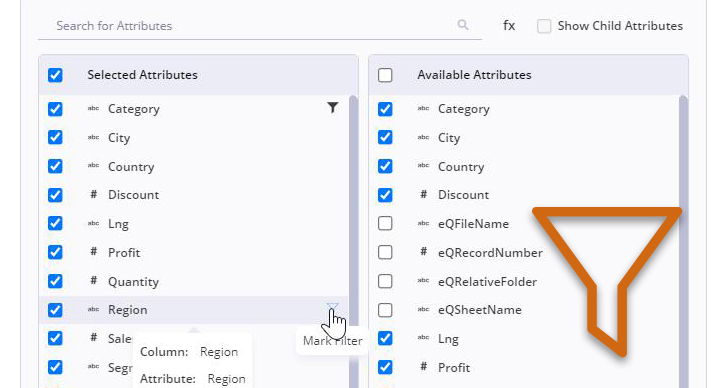Select the eQSheetName text label
The width and height of the screenshot is (715, 388).
pos(480,310)
